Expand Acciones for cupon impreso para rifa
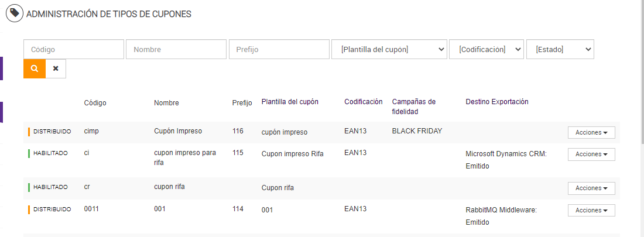The image size is (644, 237). pos(591,154)
